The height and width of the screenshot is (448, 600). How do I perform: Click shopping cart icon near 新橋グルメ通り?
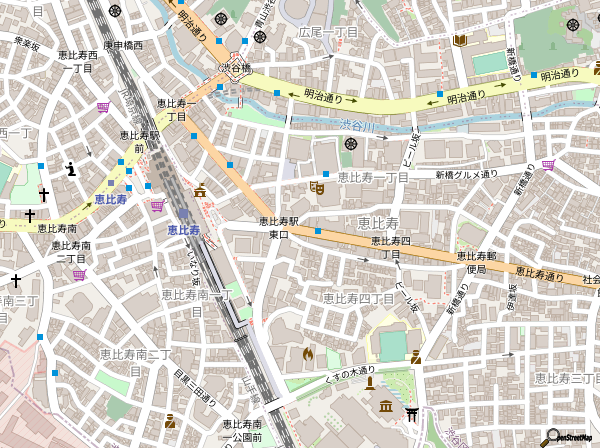point(548,165)
